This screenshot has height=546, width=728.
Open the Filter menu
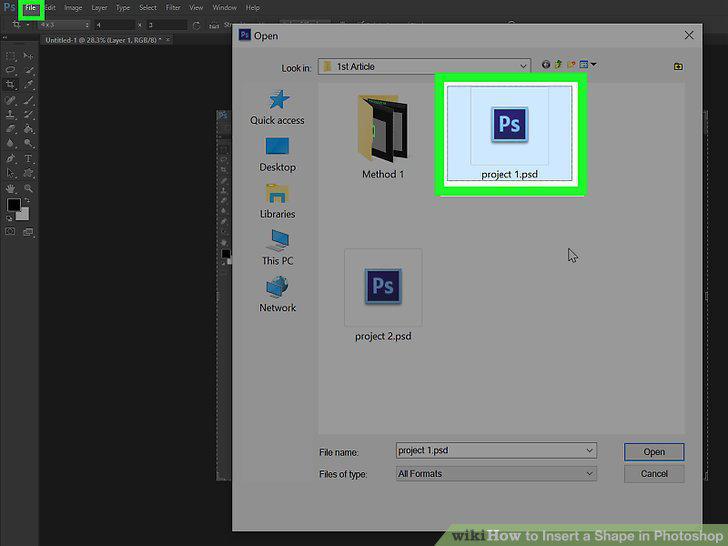click(173, 8)
